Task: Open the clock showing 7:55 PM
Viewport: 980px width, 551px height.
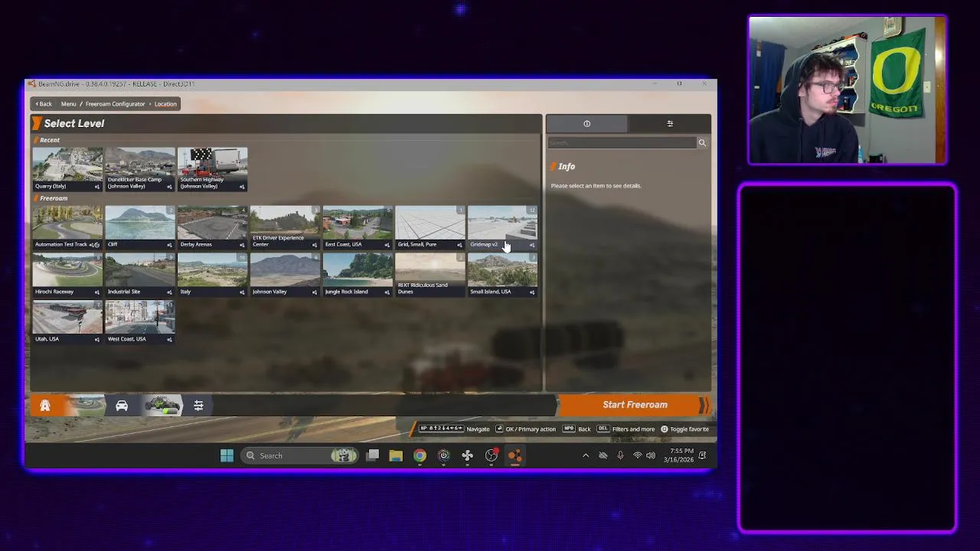Action: (679, 456)
